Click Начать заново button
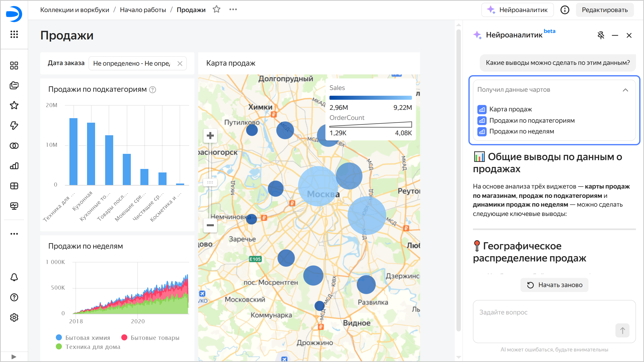The image size is (644, 362). tap(554, 285)
